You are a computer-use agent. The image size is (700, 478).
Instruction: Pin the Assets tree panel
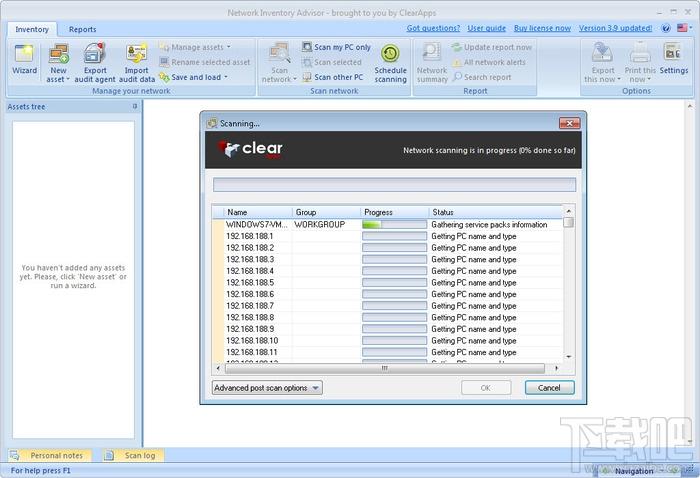(135, 106)
